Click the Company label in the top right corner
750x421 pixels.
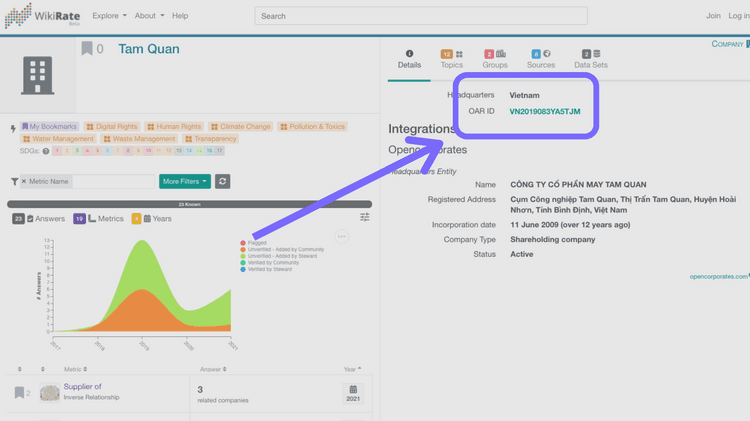(728, 44)
